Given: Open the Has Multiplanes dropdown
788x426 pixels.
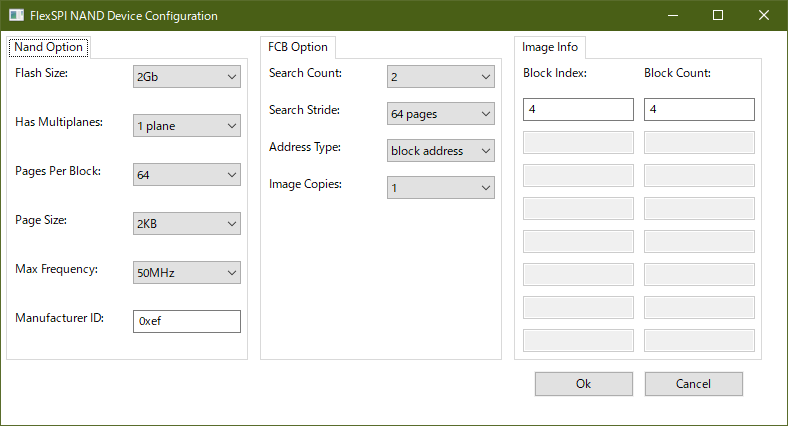Looking at the screenshot, I should [x=186, y=126].
